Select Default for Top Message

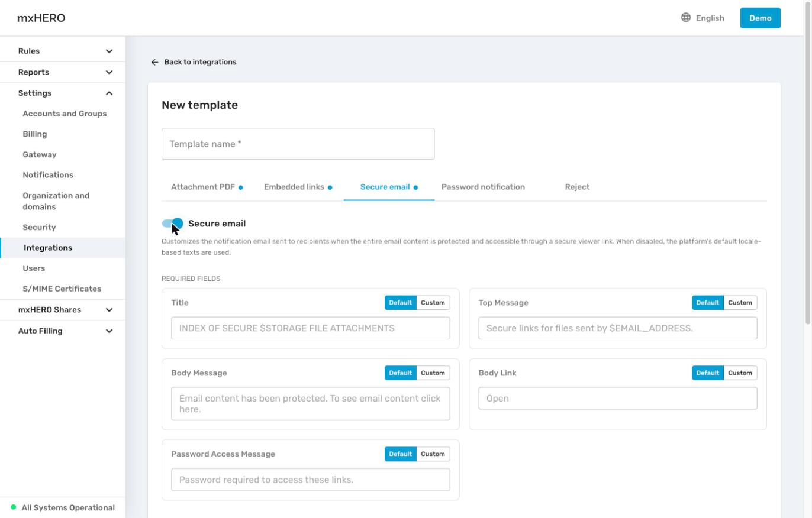(x=707, y=303)
